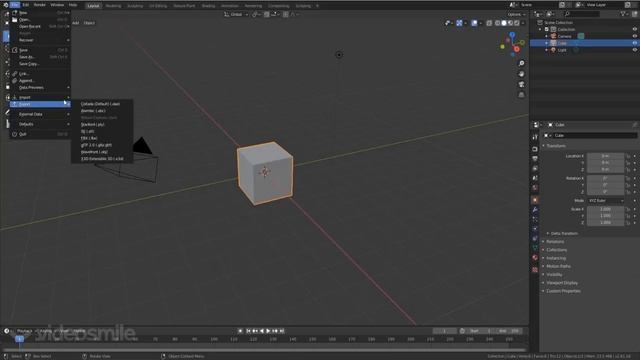Image resolution: width=640 pixels, height=360 pixels.
Task: Open the Tool properties tab icon
Action: click(x=535, y=138)
